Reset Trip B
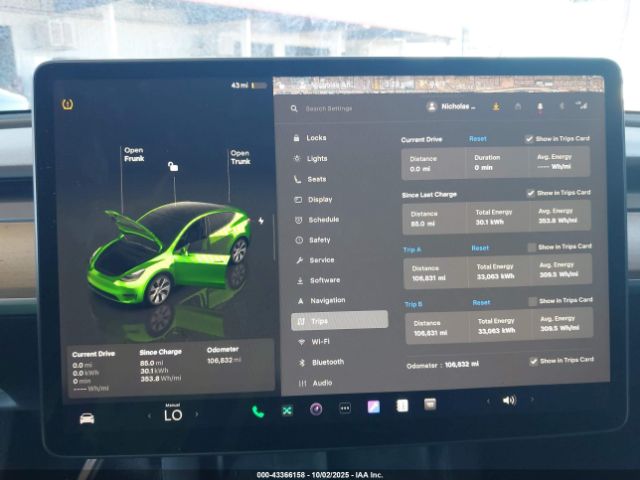The image size is (640, 480). [481, 302]
